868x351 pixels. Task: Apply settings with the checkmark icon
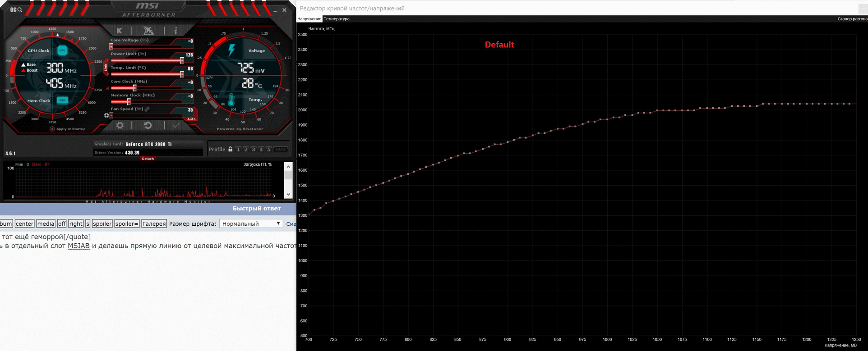click(x=176, y=125)
